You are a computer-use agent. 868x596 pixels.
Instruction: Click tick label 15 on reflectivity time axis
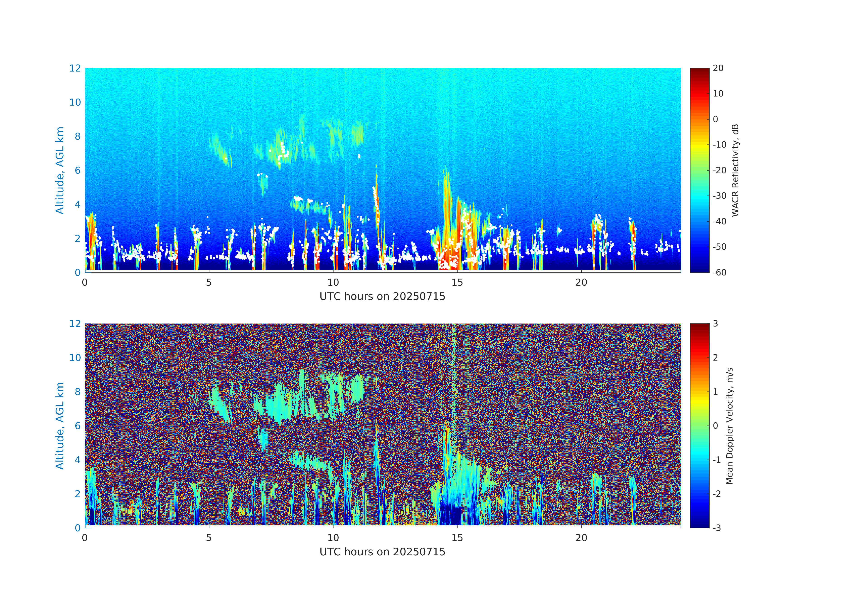pyautogui.click(x=457, y=282)
